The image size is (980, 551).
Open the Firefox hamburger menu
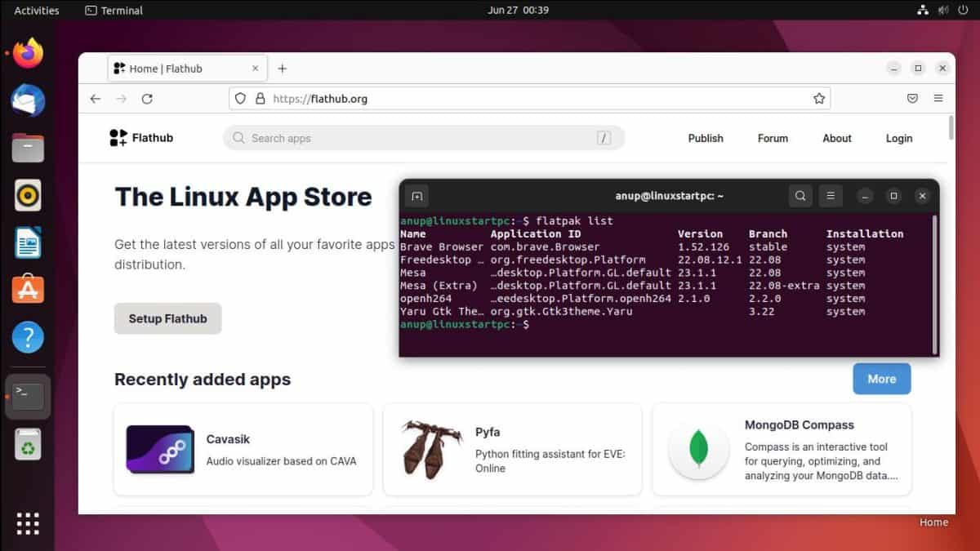938,98
